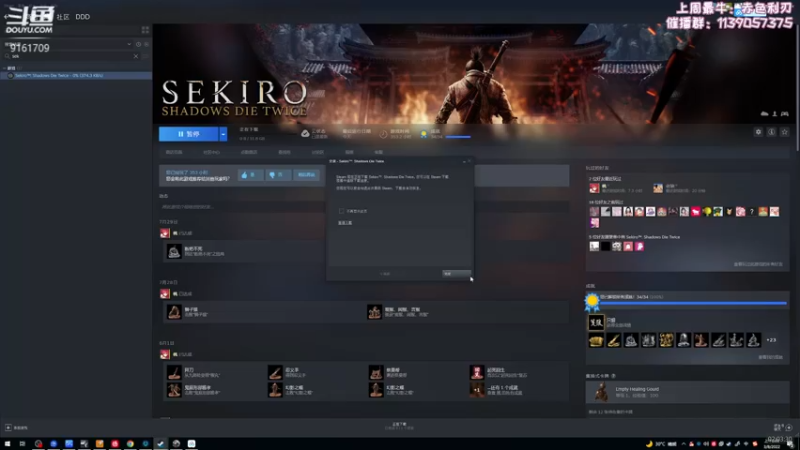Click controller support icon on banner
The height and width of the screenshot is (450, 800).
[x=785, y=114]
